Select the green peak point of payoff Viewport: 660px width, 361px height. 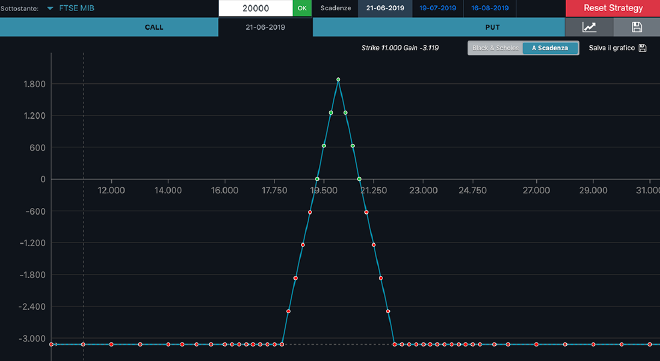pos(338,79)
